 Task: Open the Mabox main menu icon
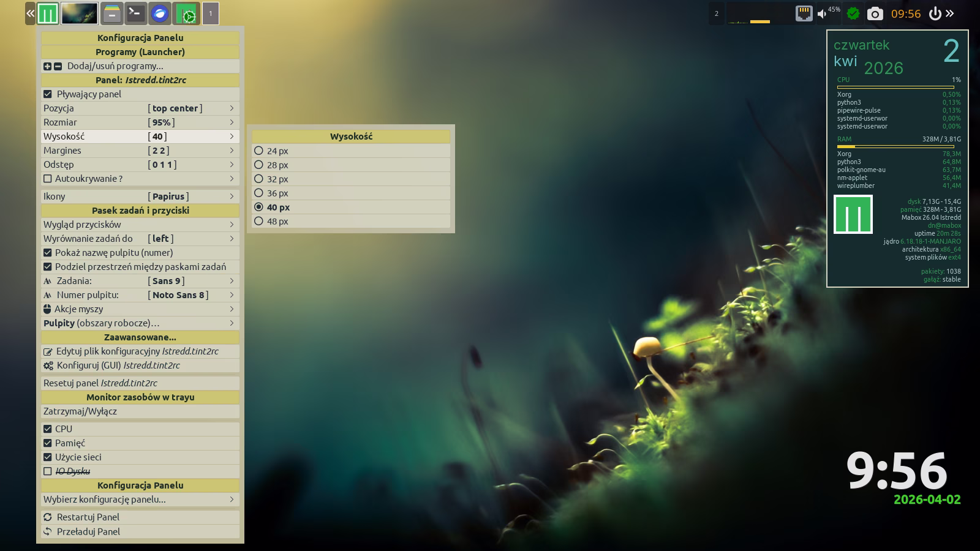click(48, 13)
